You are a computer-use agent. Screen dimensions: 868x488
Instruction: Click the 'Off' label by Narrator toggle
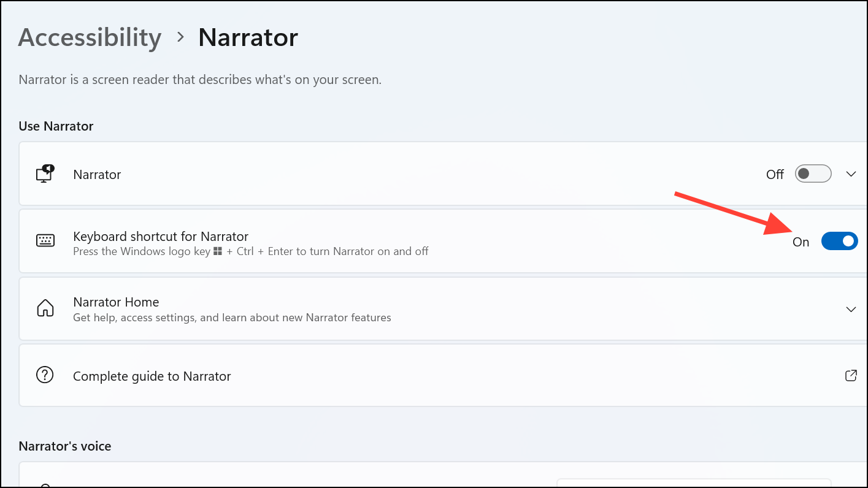(775, 175)
